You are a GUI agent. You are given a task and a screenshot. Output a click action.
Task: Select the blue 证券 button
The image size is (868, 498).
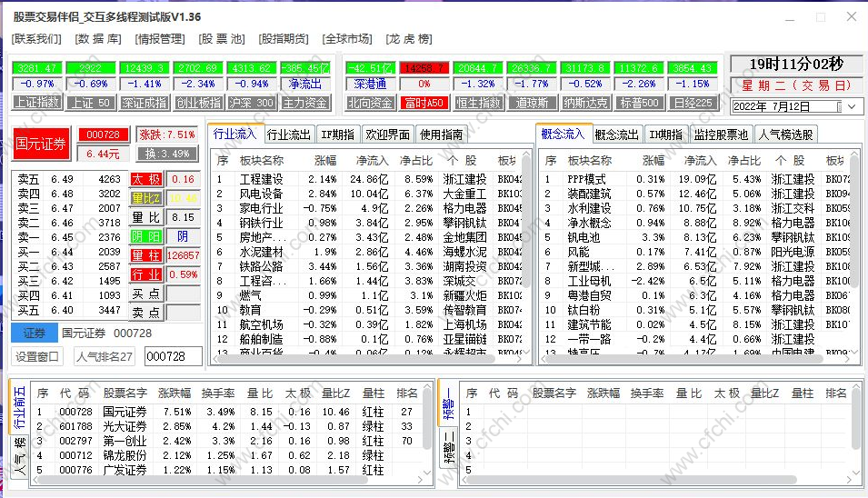point(35,334)
